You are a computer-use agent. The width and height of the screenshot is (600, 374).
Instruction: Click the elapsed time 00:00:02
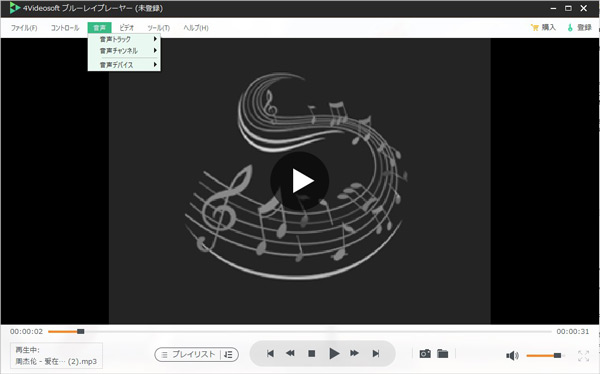pos(26,332)
